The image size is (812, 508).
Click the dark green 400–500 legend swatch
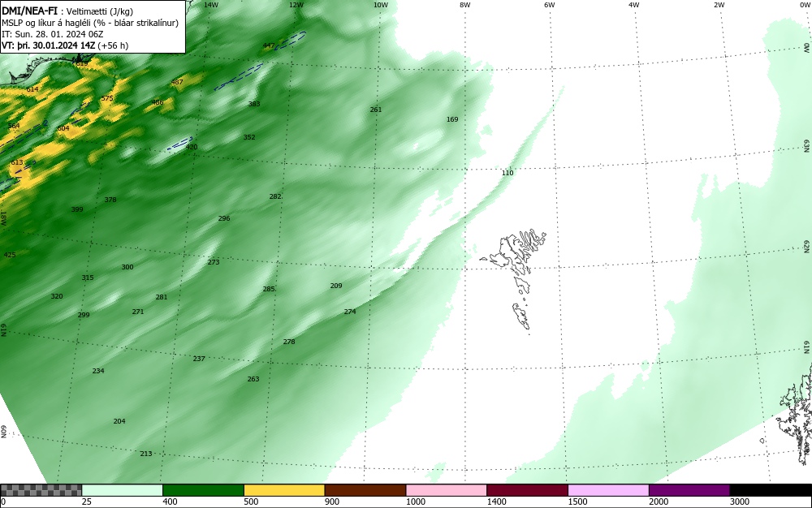click(203, 490)
